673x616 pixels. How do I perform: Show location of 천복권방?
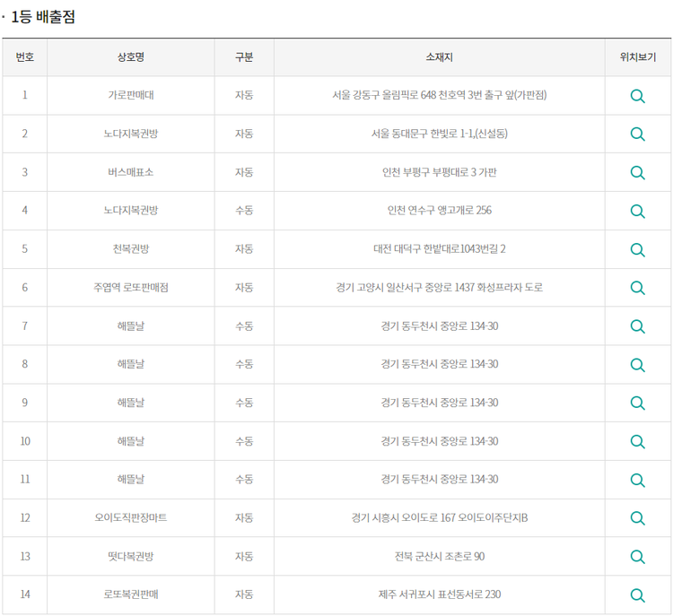click(x=637, y=249)
